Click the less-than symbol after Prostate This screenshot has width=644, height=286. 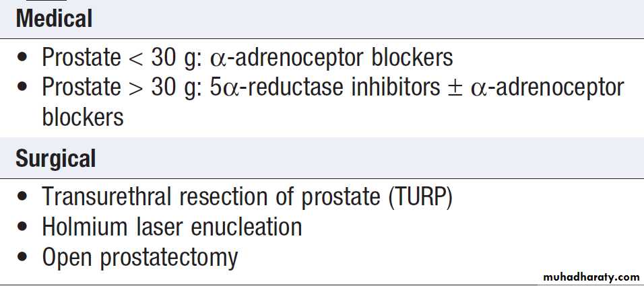tap(136, 59)
